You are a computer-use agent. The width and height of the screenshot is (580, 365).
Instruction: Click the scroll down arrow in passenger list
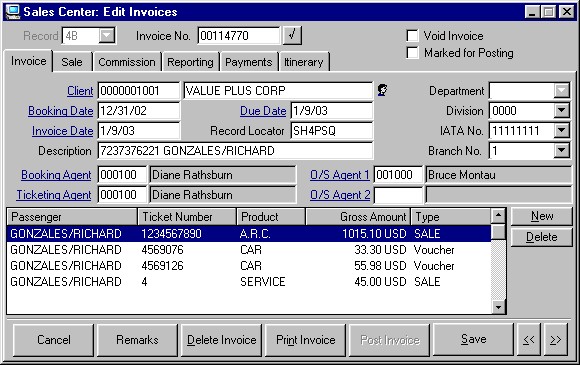[498, 307]
